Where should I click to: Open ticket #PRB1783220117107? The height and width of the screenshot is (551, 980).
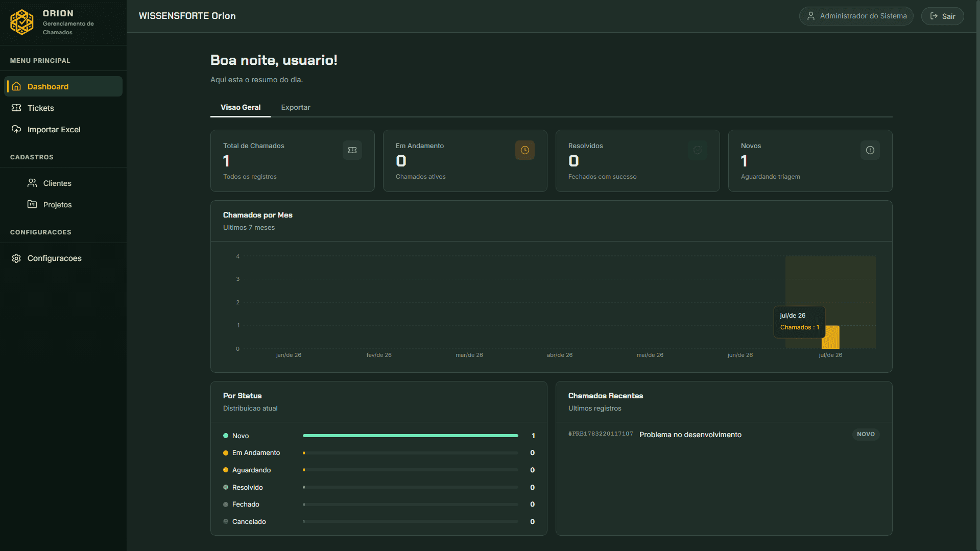coord(601,434)
